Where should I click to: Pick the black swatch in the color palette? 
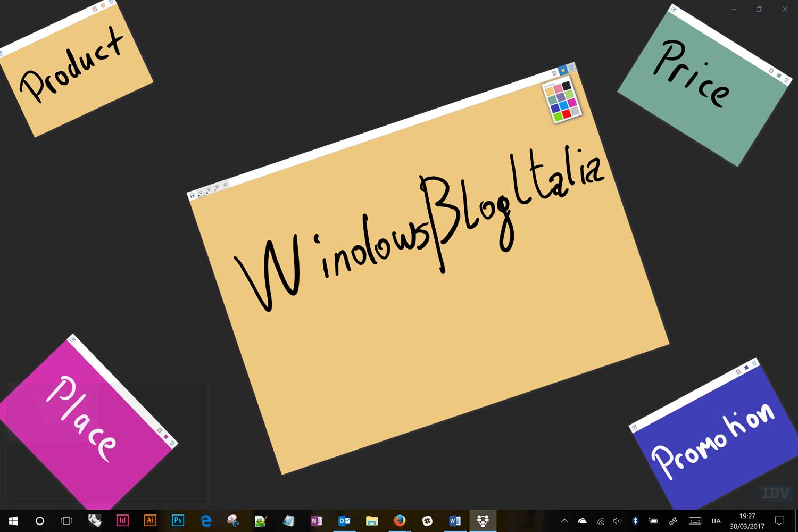pos(567,86)
